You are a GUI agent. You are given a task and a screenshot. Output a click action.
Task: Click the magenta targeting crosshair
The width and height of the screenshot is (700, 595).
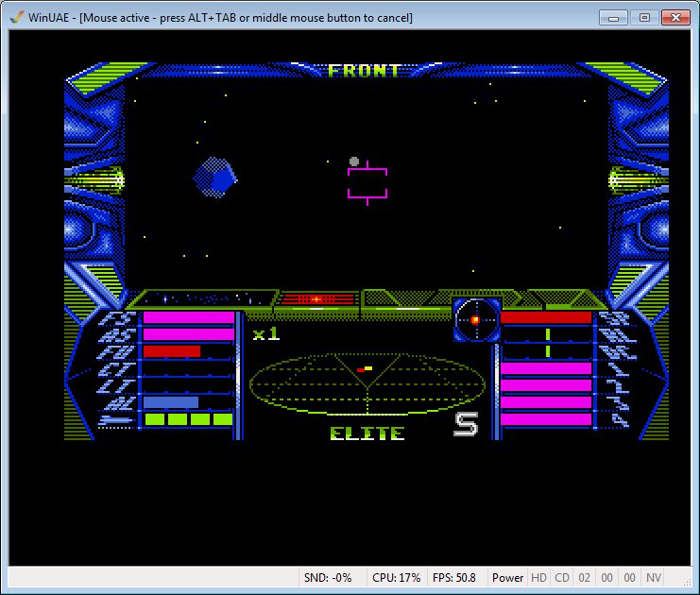click(x=367, y=183)
